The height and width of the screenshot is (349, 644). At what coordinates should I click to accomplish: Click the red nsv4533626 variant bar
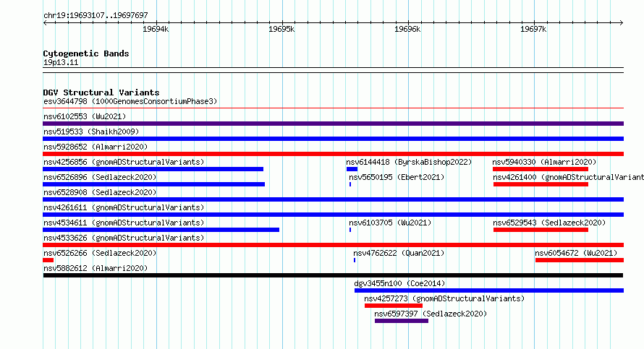tap(333, 245)
